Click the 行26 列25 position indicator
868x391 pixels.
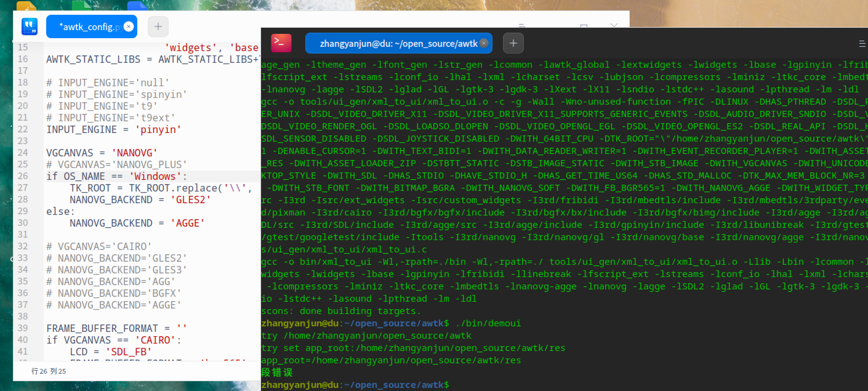(x=49, y=371)
